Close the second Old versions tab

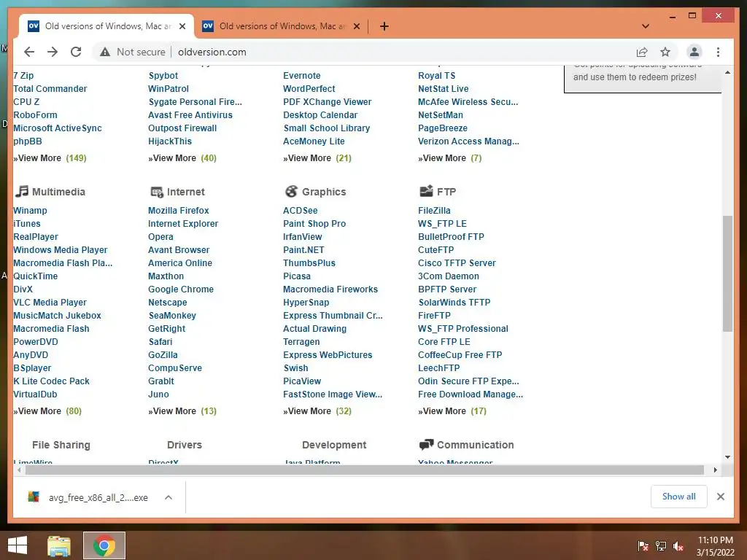coord(356,26)
